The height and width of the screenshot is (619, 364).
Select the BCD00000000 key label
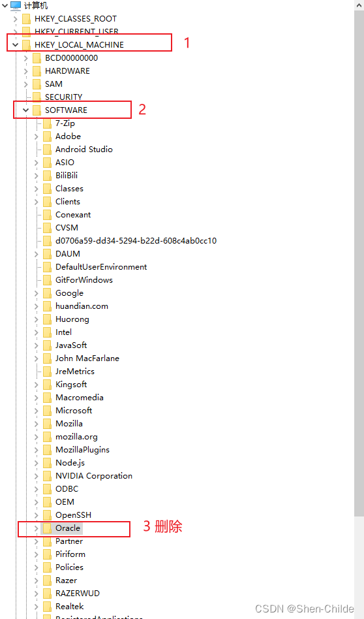71,58
